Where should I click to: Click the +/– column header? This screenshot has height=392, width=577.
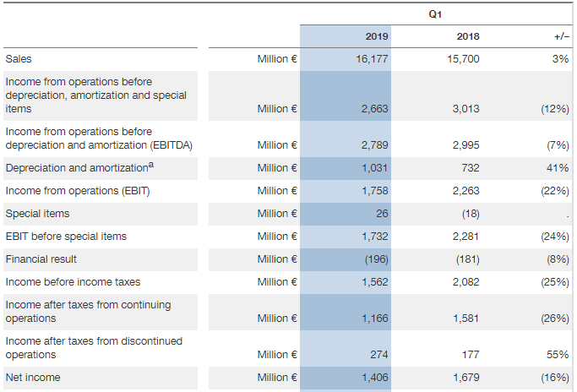561,36
